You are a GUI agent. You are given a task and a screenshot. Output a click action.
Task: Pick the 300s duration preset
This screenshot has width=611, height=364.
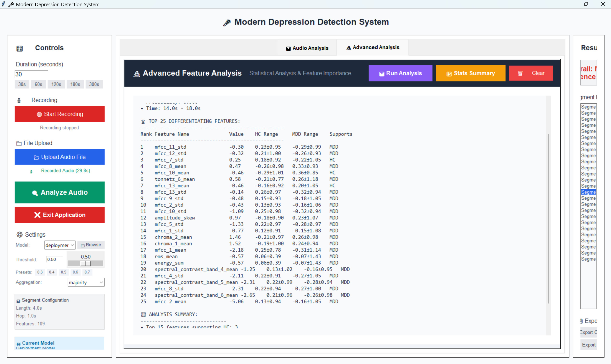tap(94, 84)
